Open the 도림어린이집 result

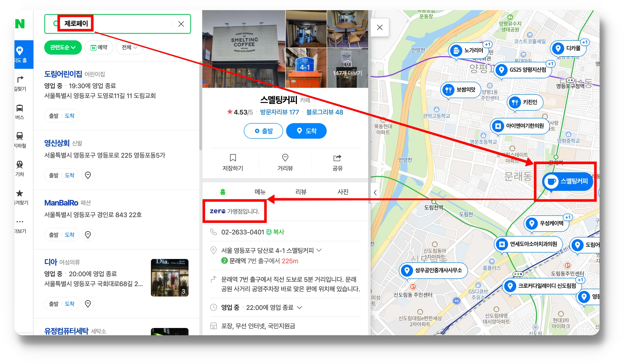coord(63,74)
